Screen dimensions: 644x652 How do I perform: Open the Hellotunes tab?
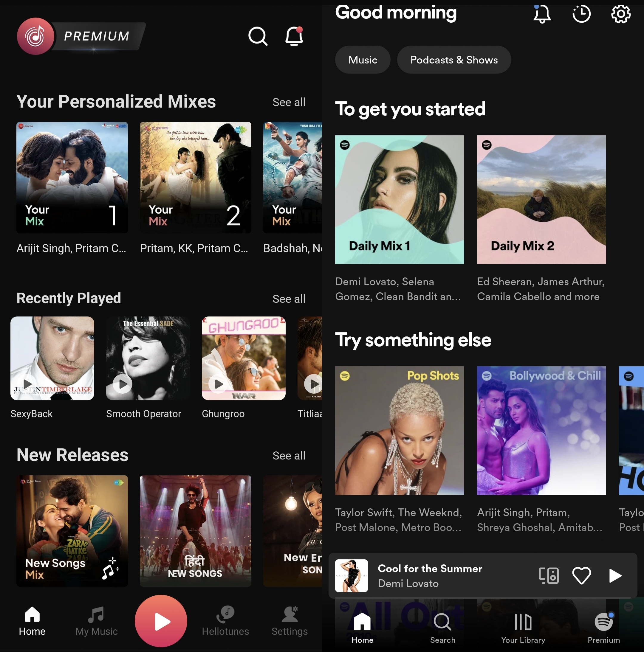(225, 622)
